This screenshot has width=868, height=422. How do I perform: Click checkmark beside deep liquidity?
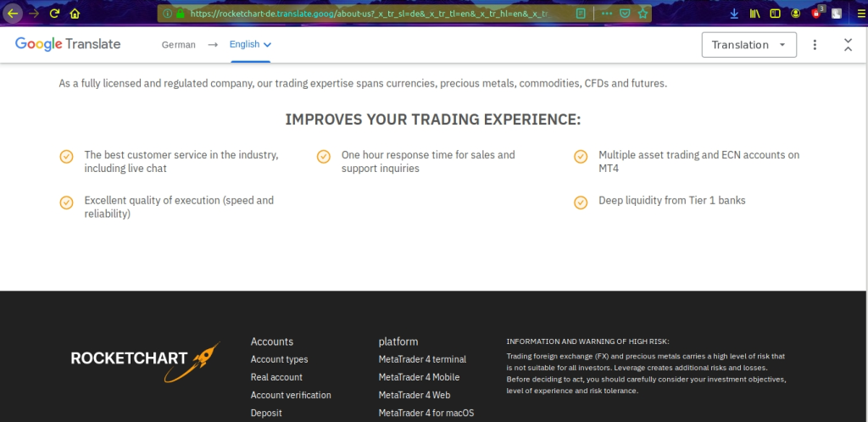coord(581,203)
